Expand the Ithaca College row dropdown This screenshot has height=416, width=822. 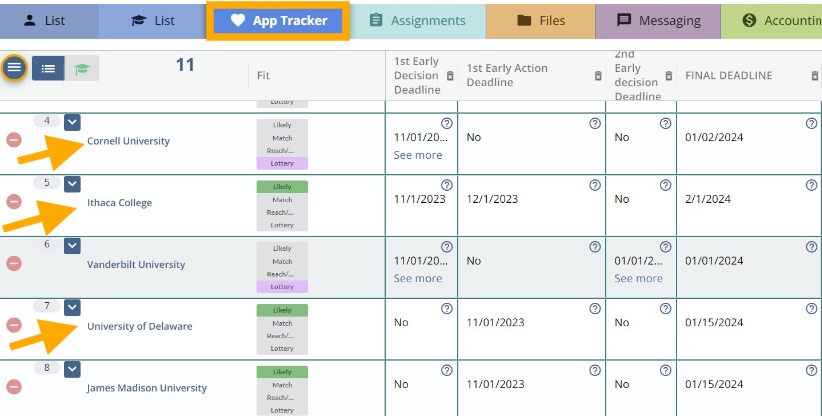pyautogui.click(x=72, y=184)
